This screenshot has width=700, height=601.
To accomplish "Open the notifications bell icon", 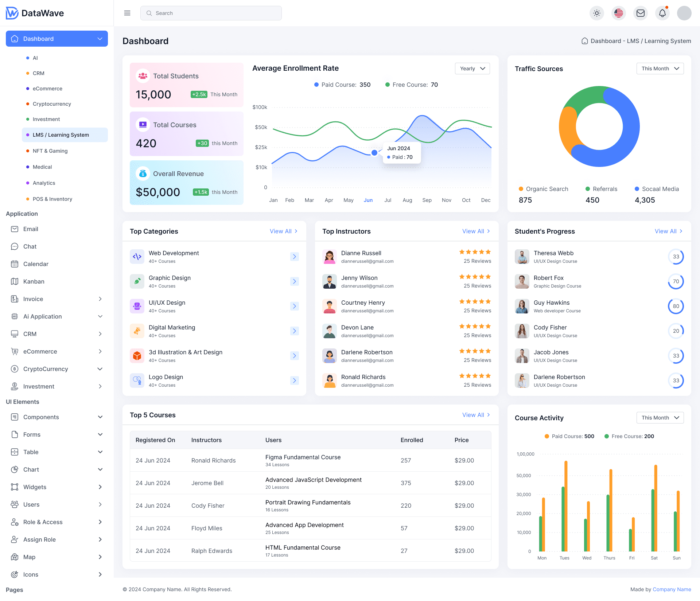I will click(662, 13).
